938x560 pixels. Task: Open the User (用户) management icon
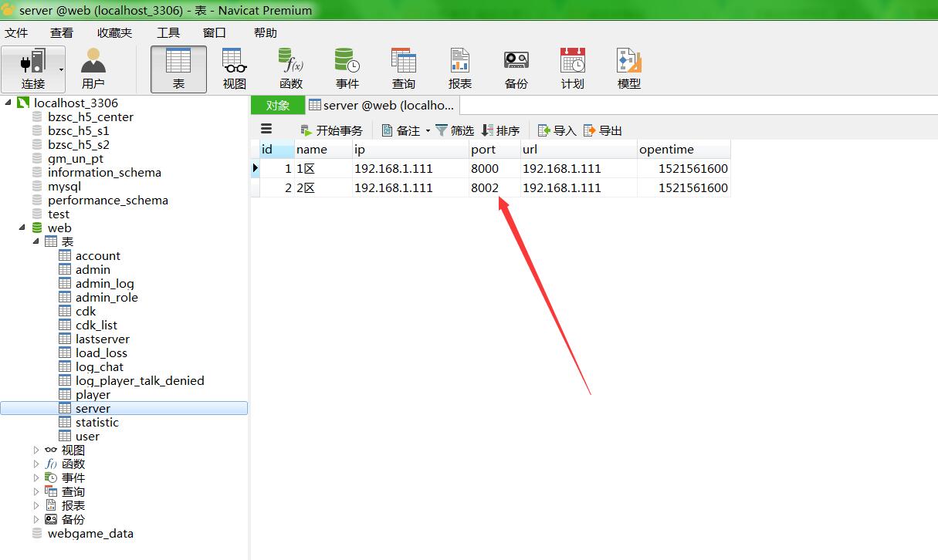93,69
